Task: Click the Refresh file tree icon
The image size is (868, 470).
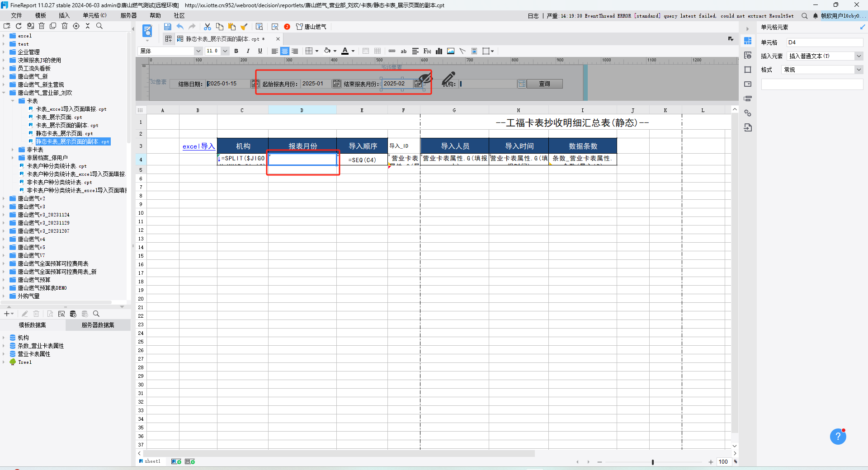Action: click(x=19, y=26)
